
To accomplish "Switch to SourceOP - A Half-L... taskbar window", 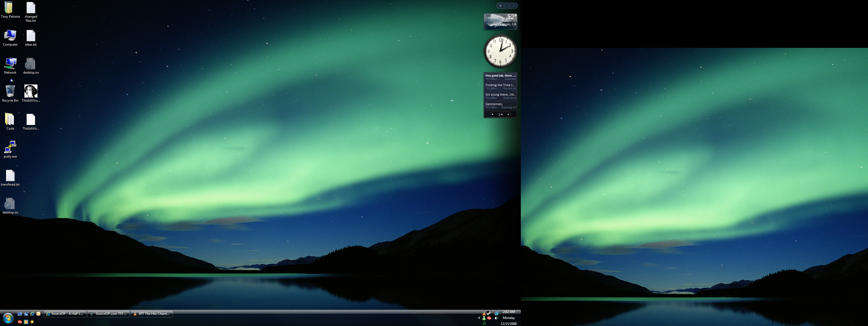I will [x=65, y=314].
